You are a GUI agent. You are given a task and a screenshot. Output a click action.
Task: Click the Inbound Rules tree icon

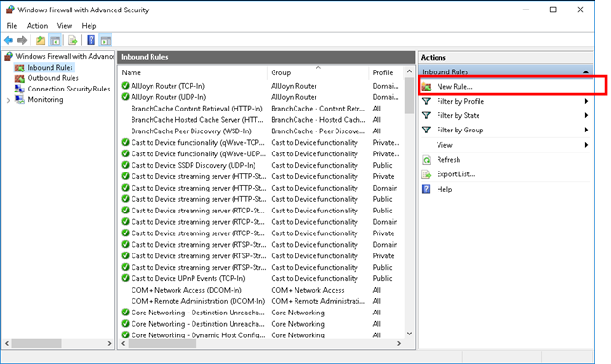coord(19,68)
